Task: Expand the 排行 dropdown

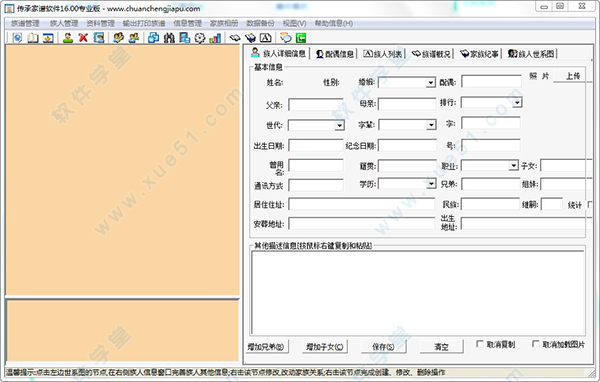Action: pyautogui.click(x=517, y=103)
